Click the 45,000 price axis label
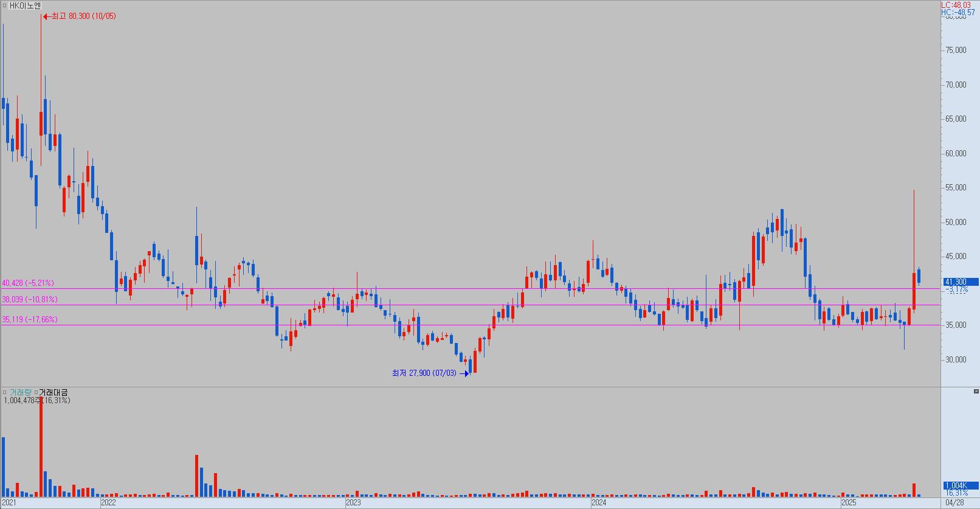 tap(956, 257)
